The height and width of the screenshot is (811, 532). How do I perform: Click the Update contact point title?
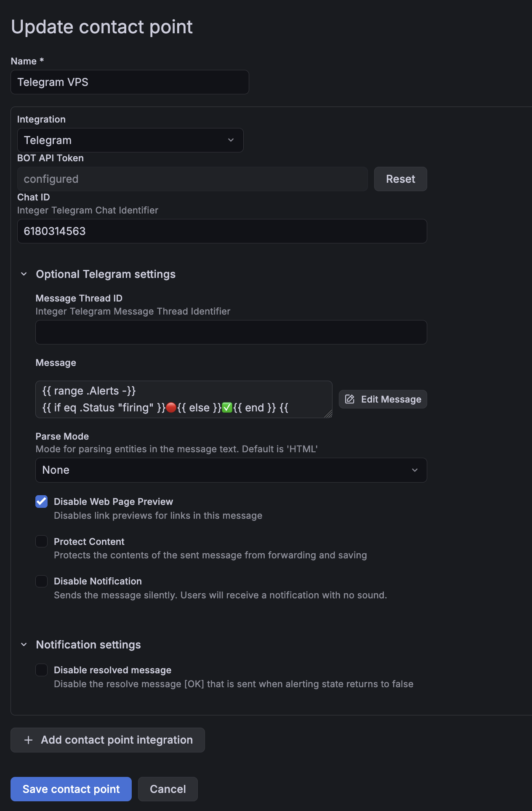102,27
